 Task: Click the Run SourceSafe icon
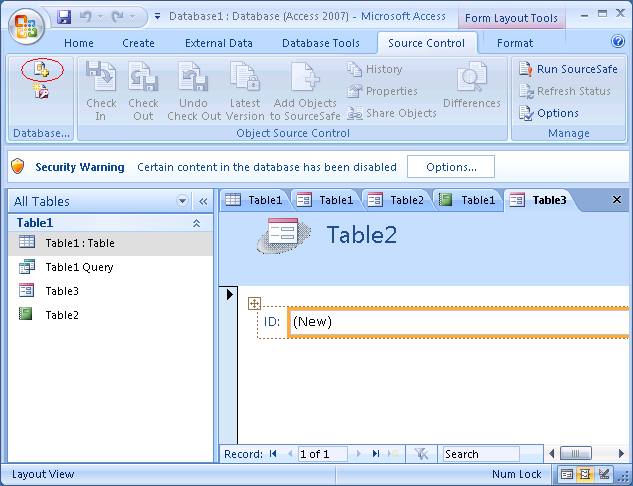pyautogui.click(x=526, y=69)
